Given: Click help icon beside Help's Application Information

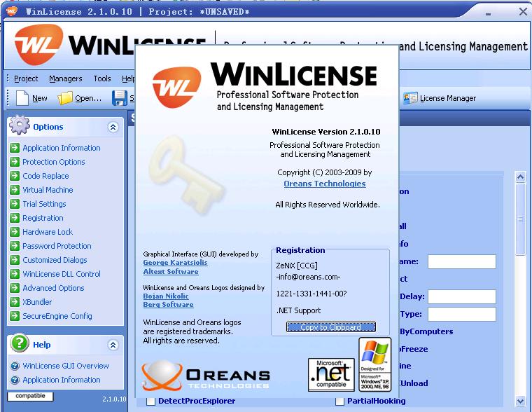Looking at the screenshot, I should point(15,380).
